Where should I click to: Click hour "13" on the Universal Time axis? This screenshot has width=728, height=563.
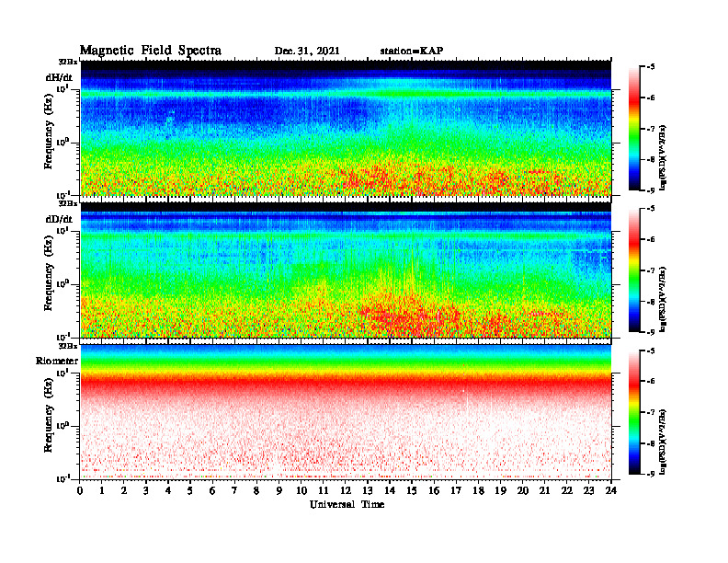click(x=368, y=491)
